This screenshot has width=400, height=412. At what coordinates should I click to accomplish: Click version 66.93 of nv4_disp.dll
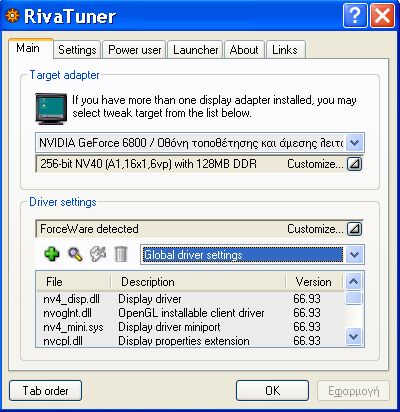coord(307,299)
